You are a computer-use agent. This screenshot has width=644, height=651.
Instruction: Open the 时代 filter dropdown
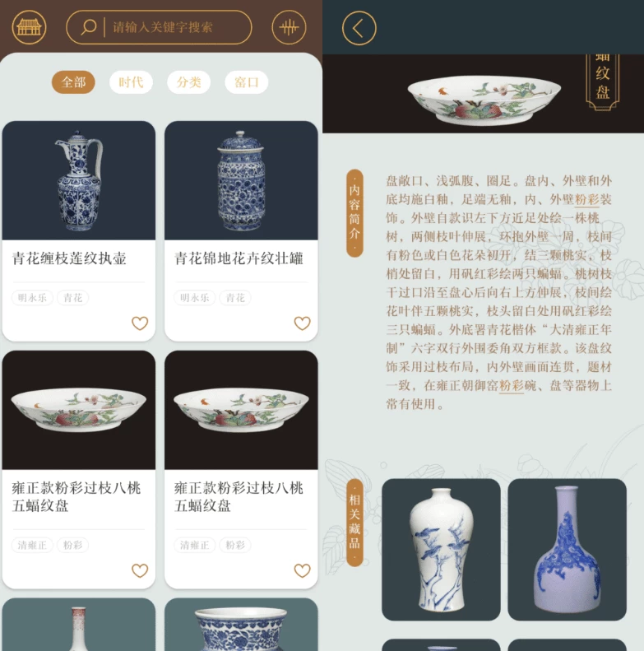coord(131,82)
